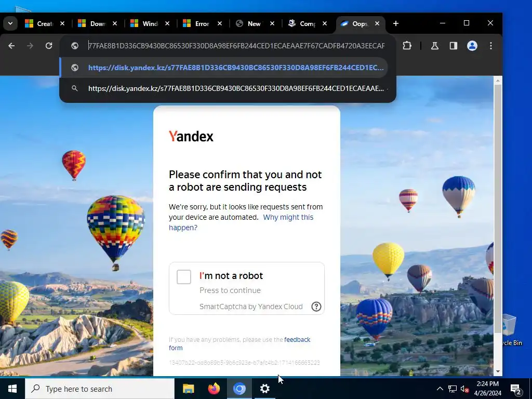Image resolution: width=532 pixels, height=399 pixels.
Task: Click inside the address bar URL field
Action: point(236,46)
